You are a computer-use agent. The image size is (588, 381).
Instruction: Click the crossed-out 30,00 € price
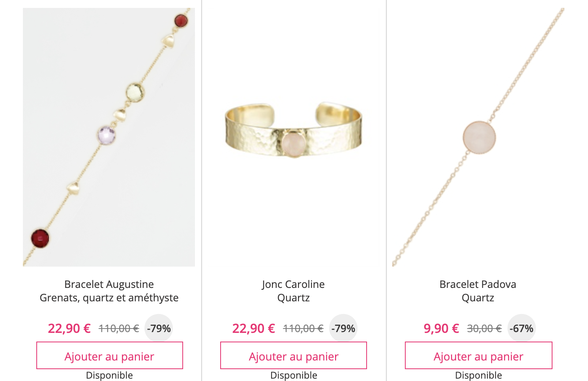tap(484, 328)
